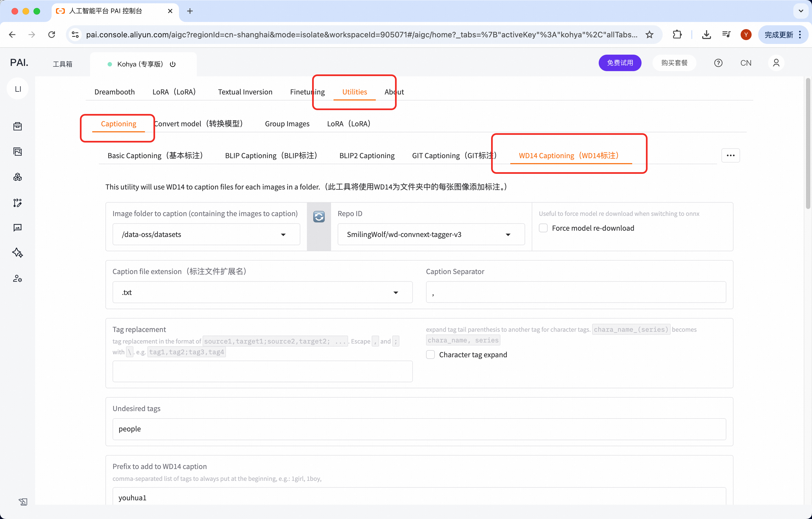Expand Caption file extension dropdown
This screenshot has width=812, height=519.
396,292
